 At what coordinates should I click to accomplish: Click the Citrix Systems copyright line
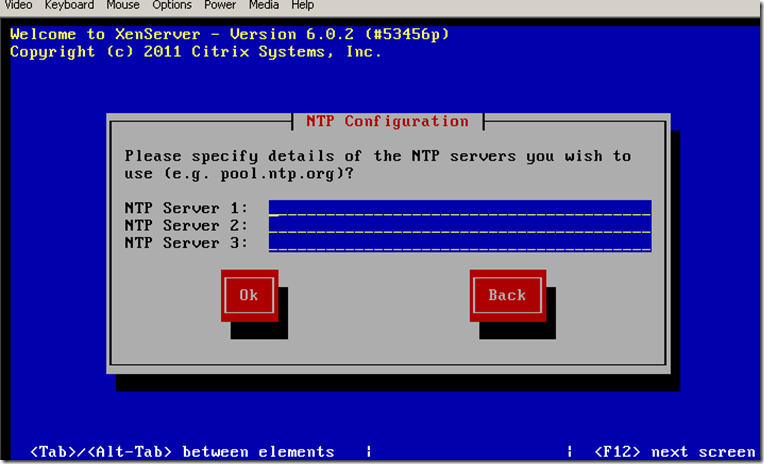pyautogui.click(x=195, y=52)
